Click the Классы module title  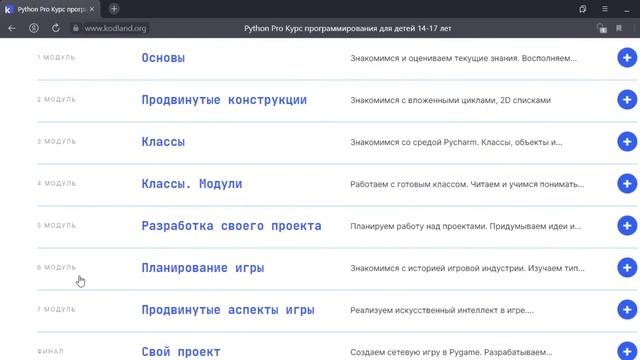[163, 142]
